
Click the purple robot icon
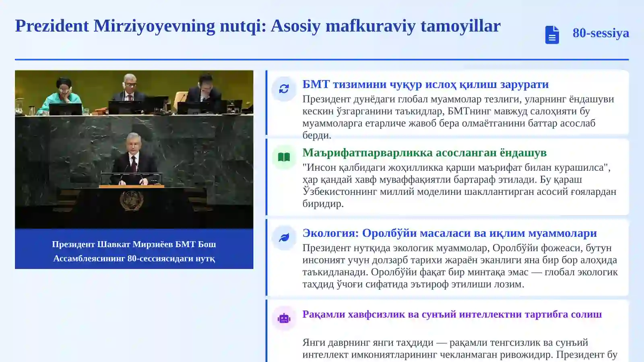pos(284,319)
